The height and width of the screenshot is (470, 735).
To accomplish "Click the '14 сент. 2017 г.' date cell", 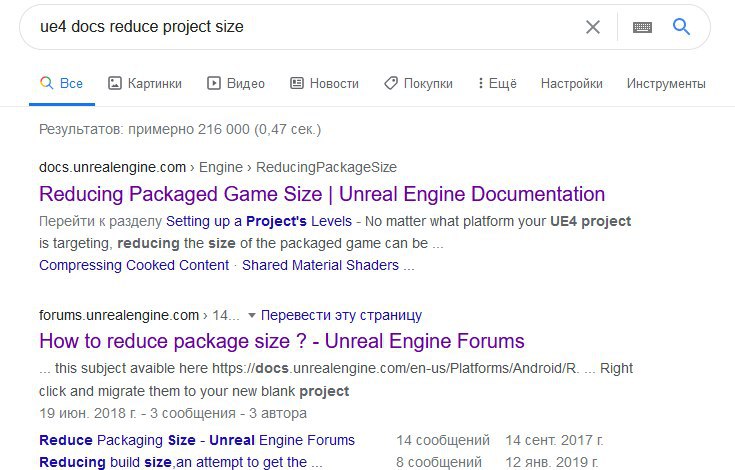I will coord(554,440).
